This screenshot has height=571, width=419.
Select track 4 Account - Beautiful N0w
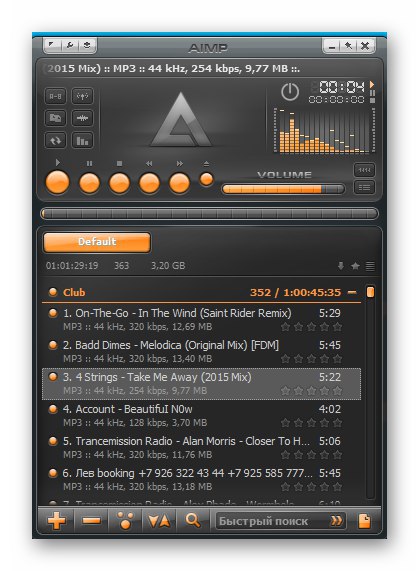click(201, 416)
